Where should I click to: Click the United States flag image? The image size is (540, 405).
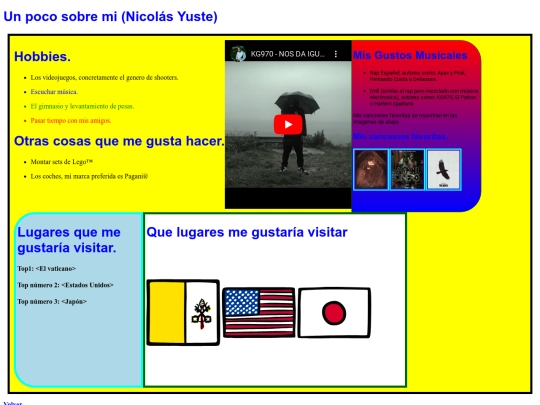click(x=259, y=313)
